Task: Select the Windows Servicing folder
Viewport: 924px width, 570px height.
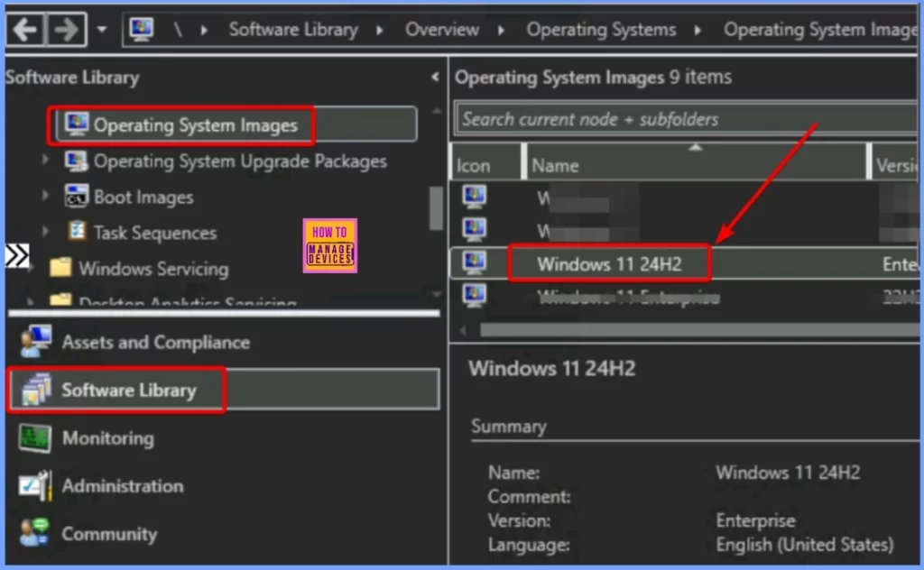Action: click(153, 269)
